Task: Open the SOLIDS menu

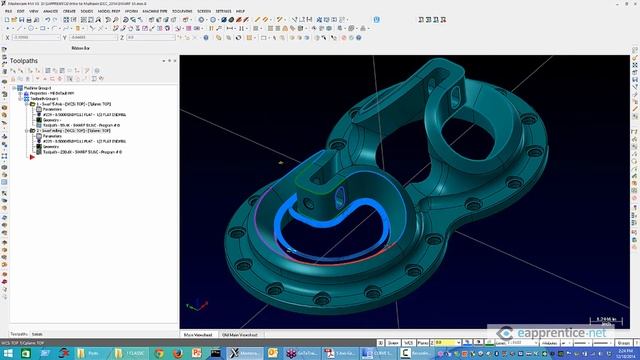Action: (87, 11)
